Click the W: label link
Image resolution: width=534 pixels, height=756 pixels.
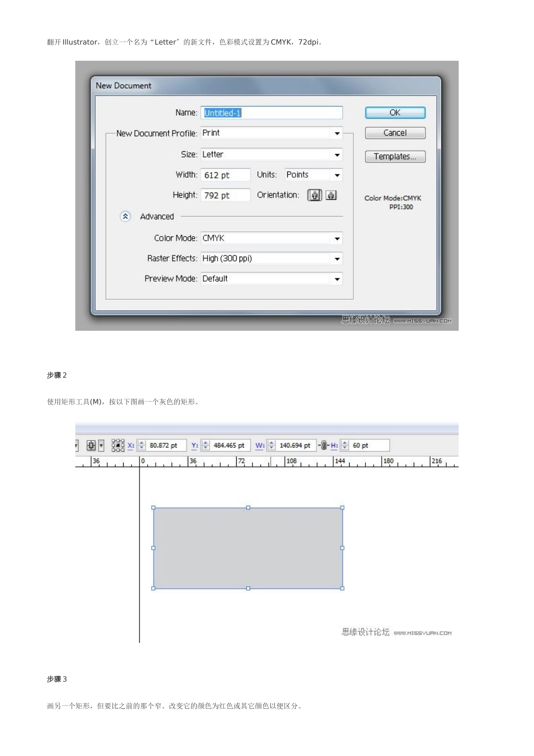point(260,445)
